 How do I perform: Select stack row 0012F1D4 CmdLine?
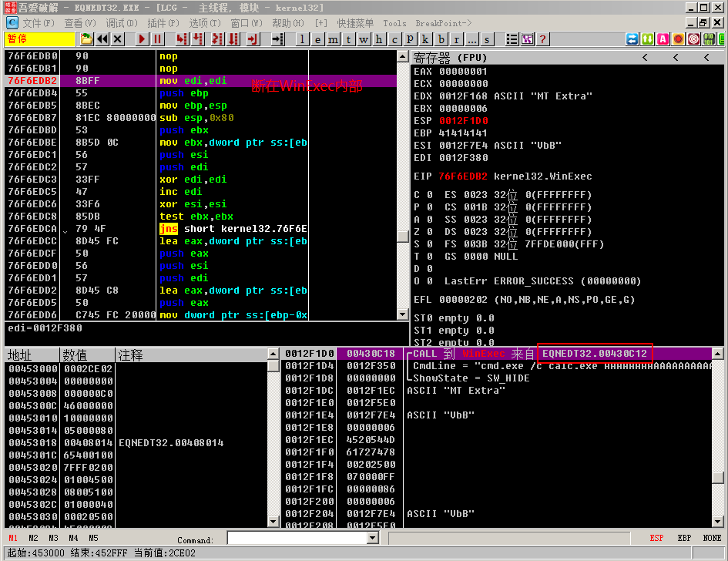[x=497, y=366]
